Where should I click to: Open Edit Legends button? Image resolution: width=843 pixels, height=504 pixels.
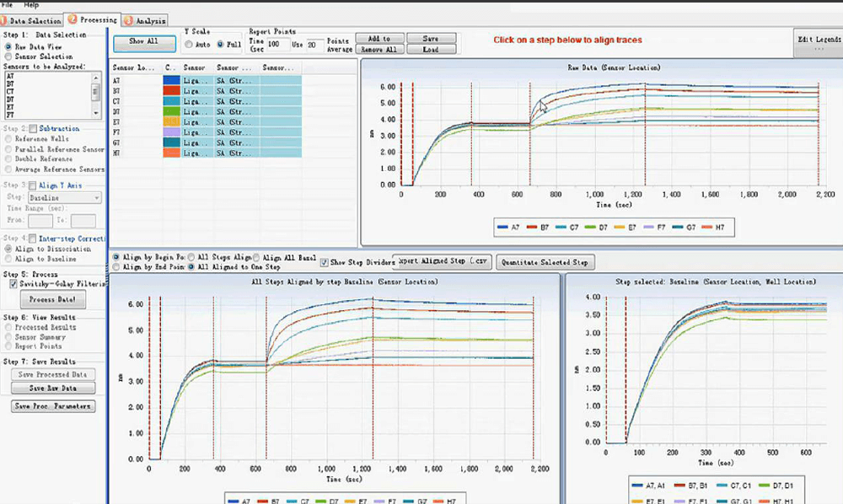tap(819, 43)
